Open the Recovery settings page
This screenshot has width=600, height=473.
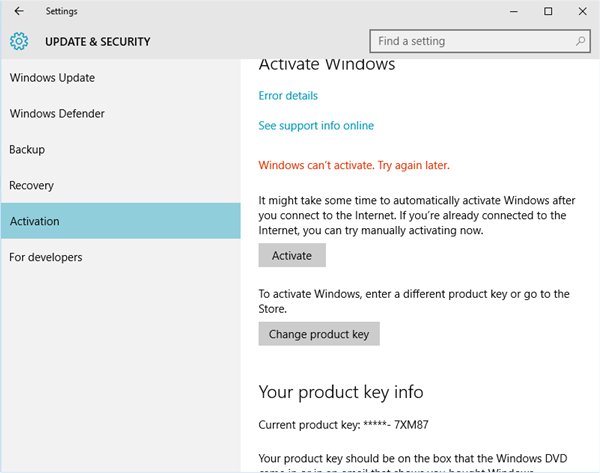coord(31,186)
